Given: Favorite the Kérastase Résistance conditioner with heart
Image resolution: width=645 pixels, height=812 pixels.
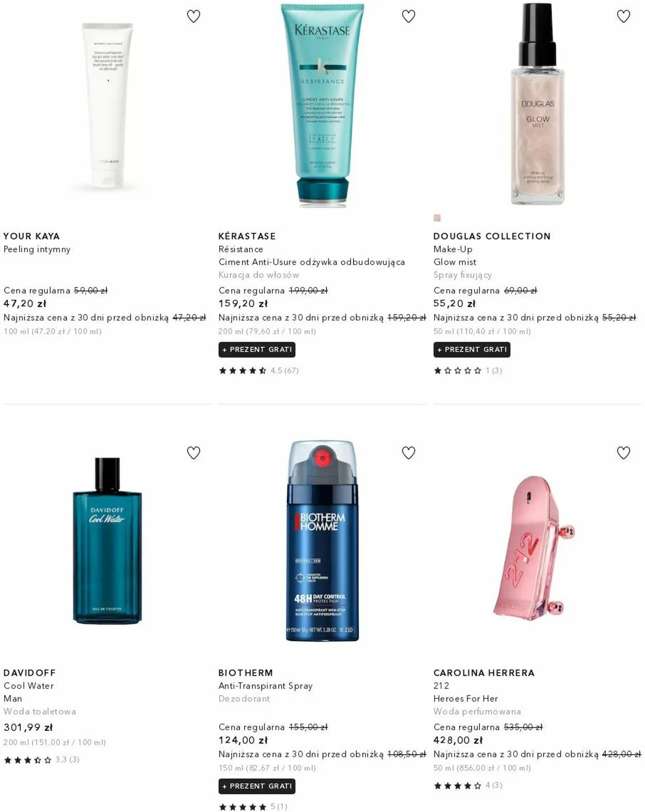Looking at the screenshot, I should click(409, 17).
